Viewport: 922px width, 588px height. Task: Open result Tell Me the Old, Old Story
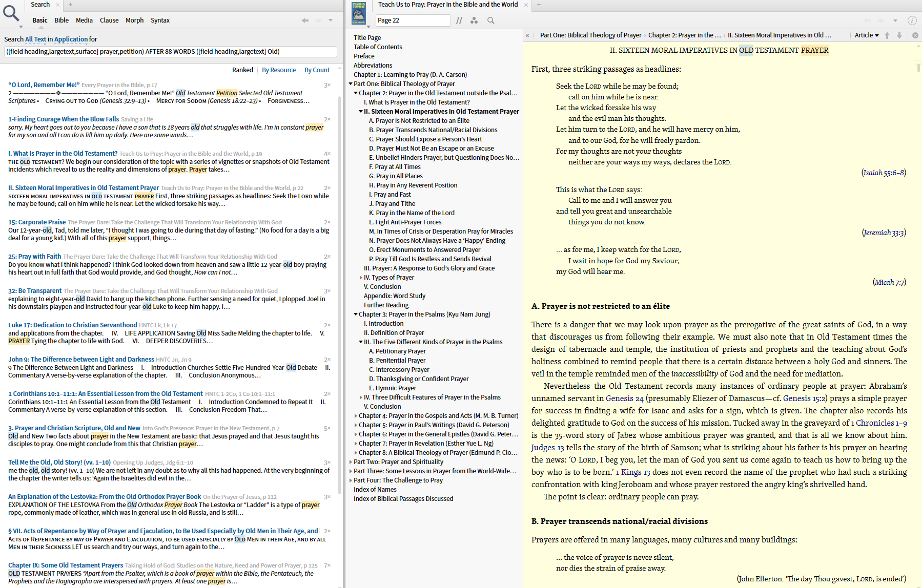pos(59,463)
